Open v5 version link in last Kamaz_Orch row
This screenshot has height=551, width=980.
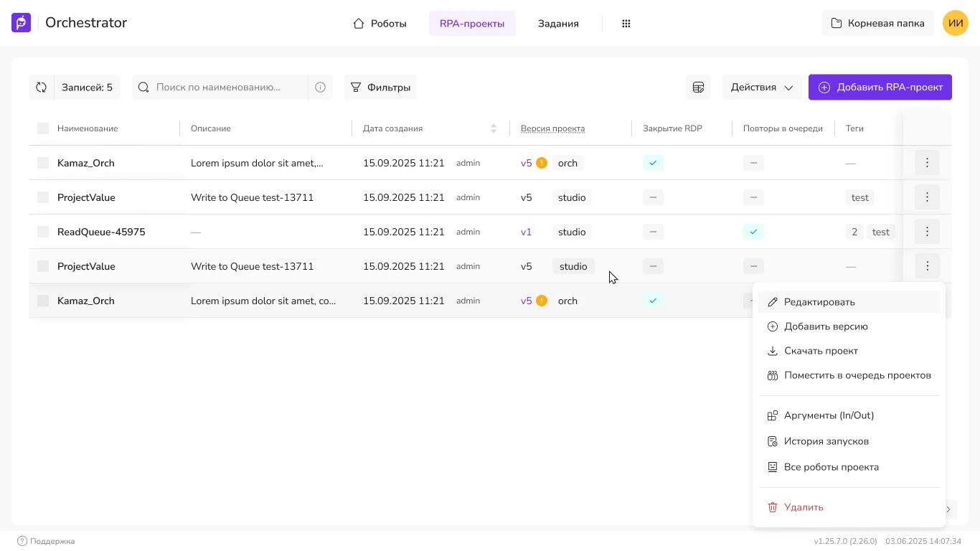click(x=526, y=301)
